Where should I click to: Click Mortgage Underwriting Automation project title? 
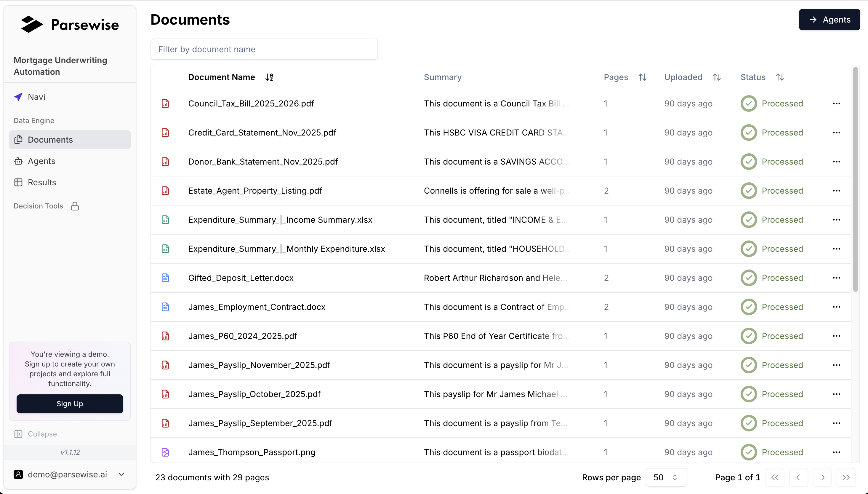[x=60, y=66]
